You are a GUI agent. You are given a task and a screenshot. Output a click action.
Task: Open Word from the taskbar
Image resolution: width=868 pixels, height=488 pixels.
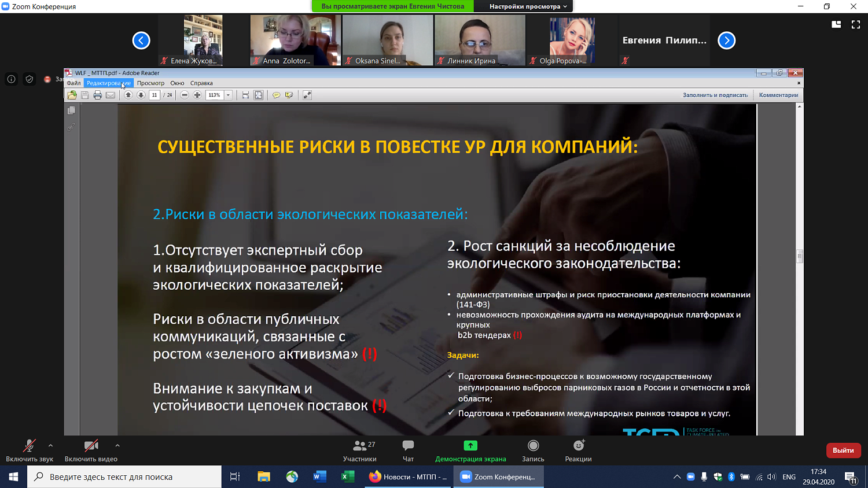pyautogui.click(x=319, y=477)
